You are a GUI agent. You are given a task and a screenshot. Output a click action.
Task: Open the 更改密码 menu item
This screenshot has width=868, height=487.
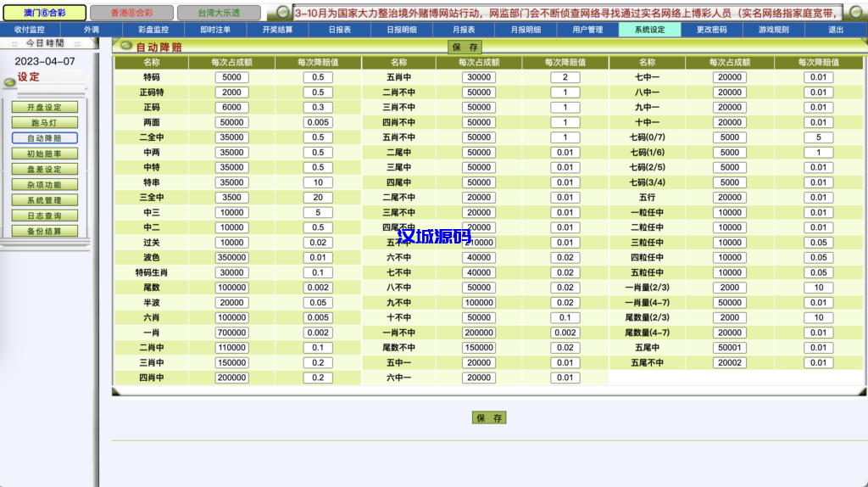coord(711,30)
